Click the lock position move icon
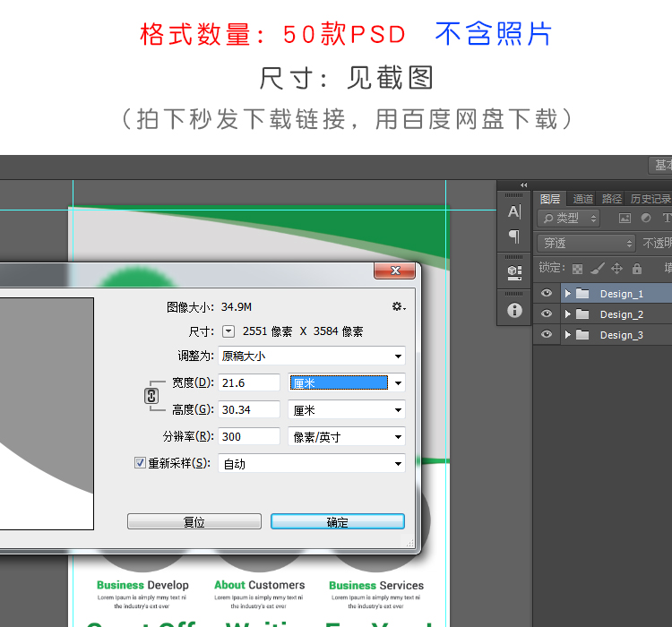The height and width of the screenshot is (627, 672). pyautogui.click(x=616, y=269)
